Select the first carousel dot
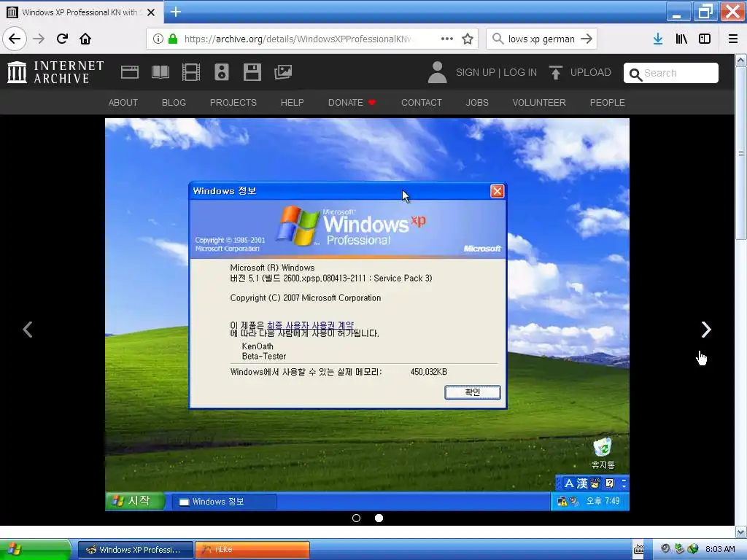Viewport: 747px width, 560px height. pyautogui.click(x=356, y=518)
